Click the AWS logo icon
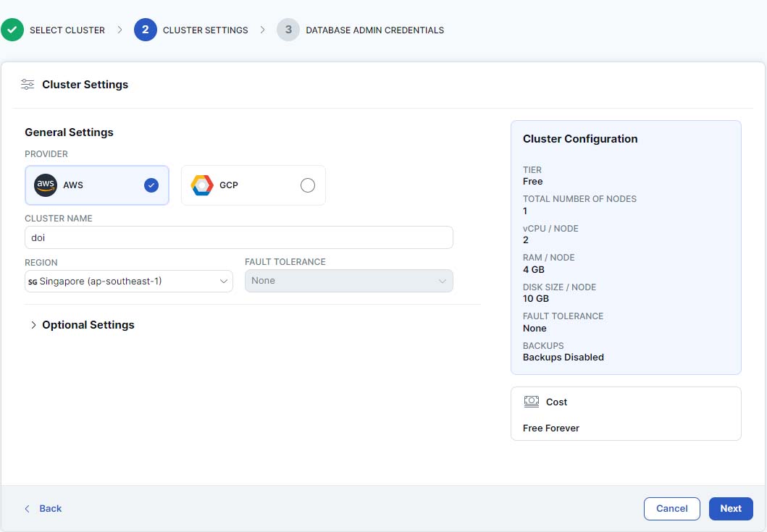 (46, 185)
